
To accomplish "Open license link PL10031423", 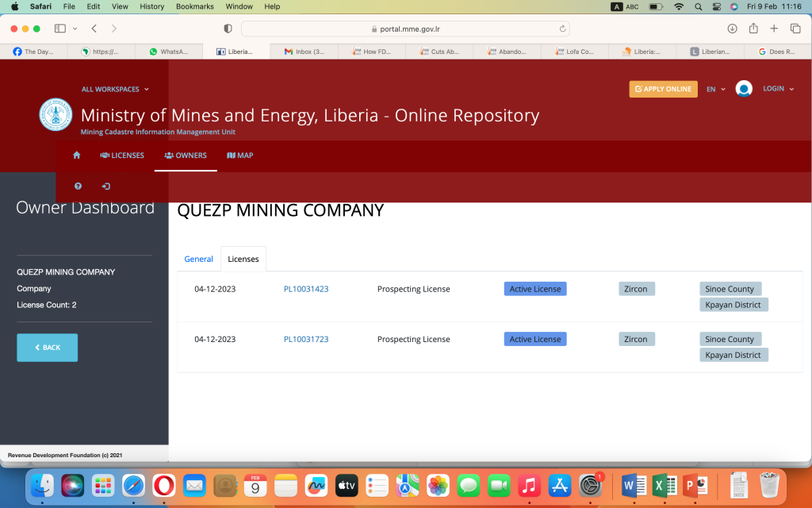I will click(x=306, y=289).
